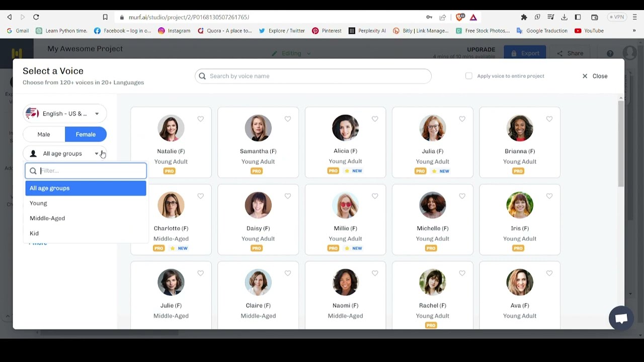Select Female gender filter
This screenshot has height=362, width=644.
point(86,134)
